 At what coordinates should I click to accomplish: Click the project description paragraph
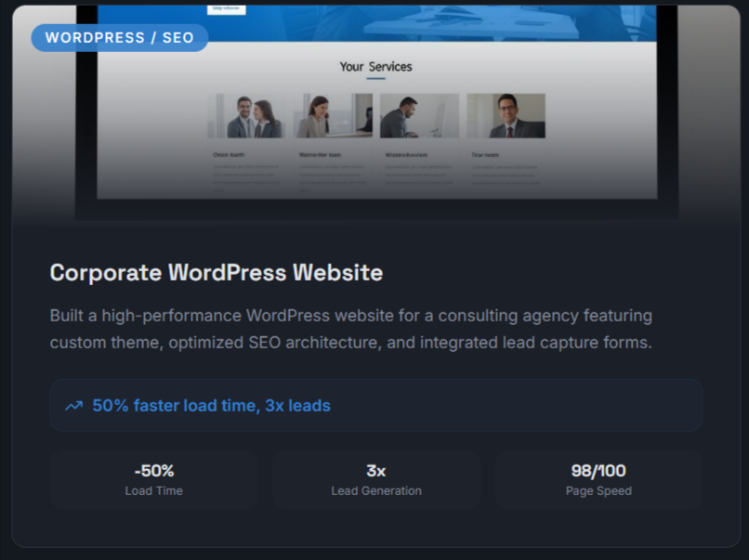tap(351, 329)
